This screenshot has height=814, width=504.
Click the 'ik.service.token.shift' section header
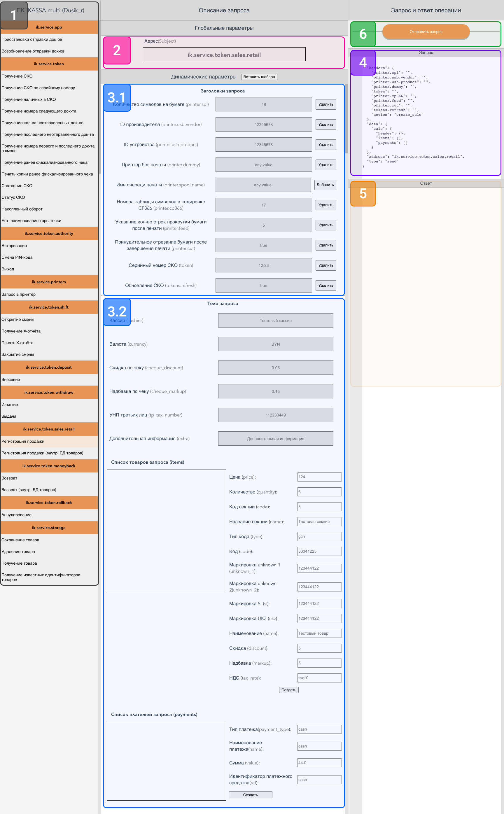pos(49,307)
